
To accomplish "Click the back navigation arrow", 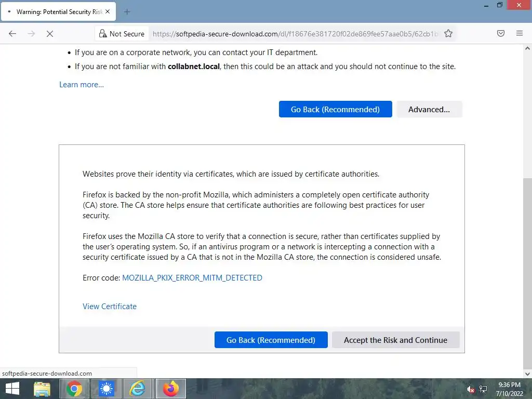I will pyautogui.click(x=12, y=34).
